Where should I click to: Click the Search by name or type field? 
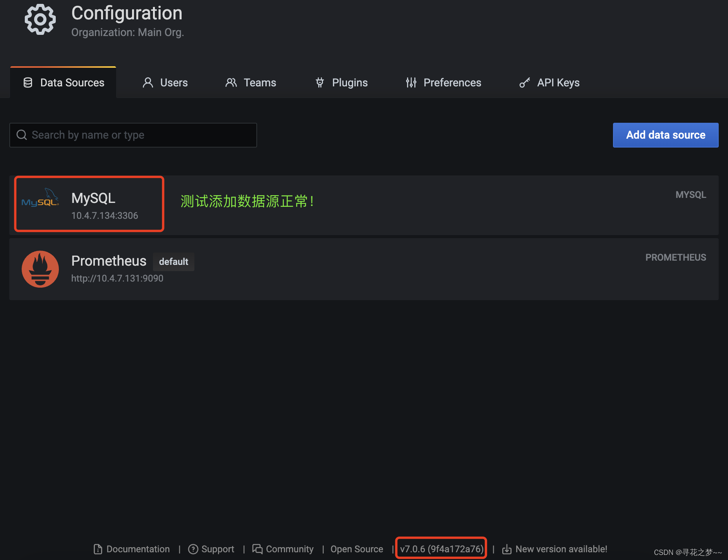133,135
